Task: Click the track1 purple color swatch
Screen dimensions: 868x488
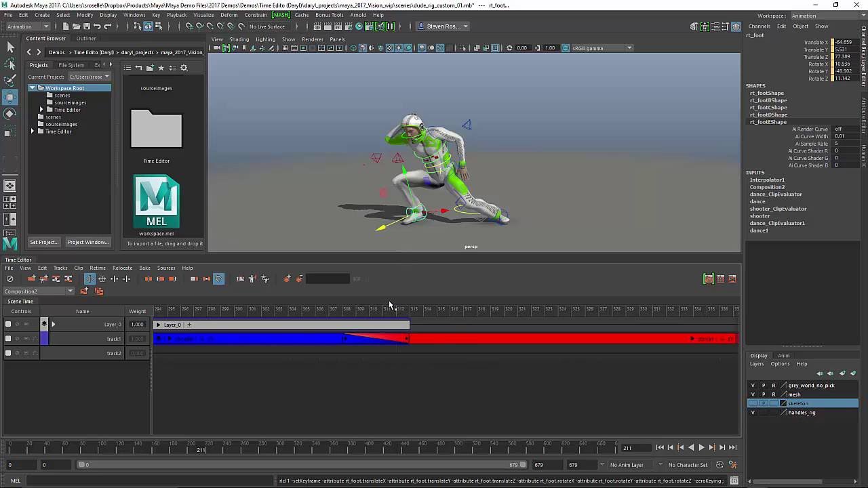Action: pyautogui.click(x=44, y=338)
